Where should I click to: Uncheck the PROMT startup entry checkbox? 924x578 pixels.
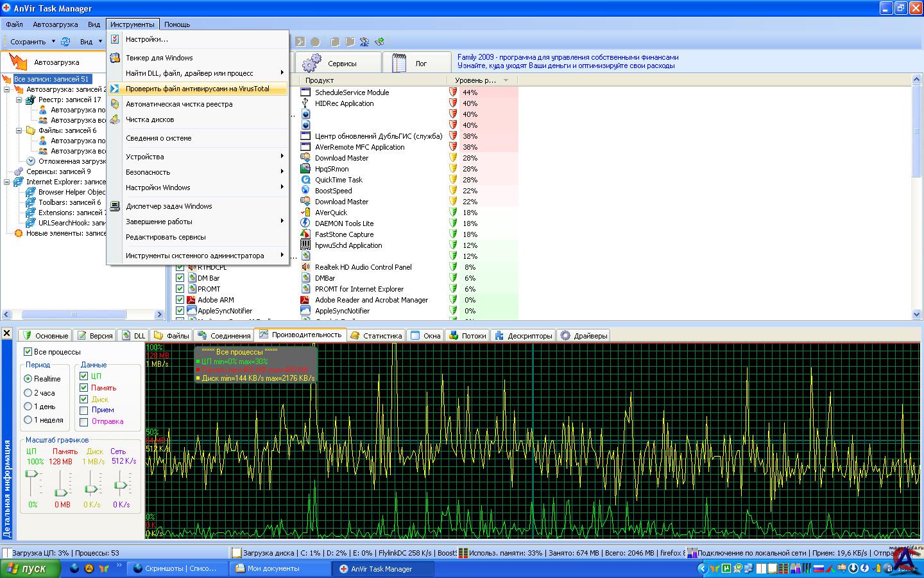[180, 289]
